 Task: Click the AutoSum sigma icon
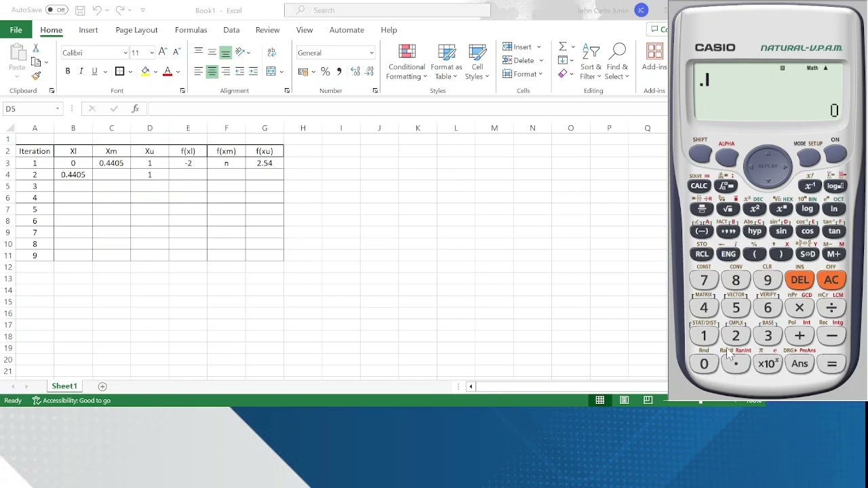point(562,47)
